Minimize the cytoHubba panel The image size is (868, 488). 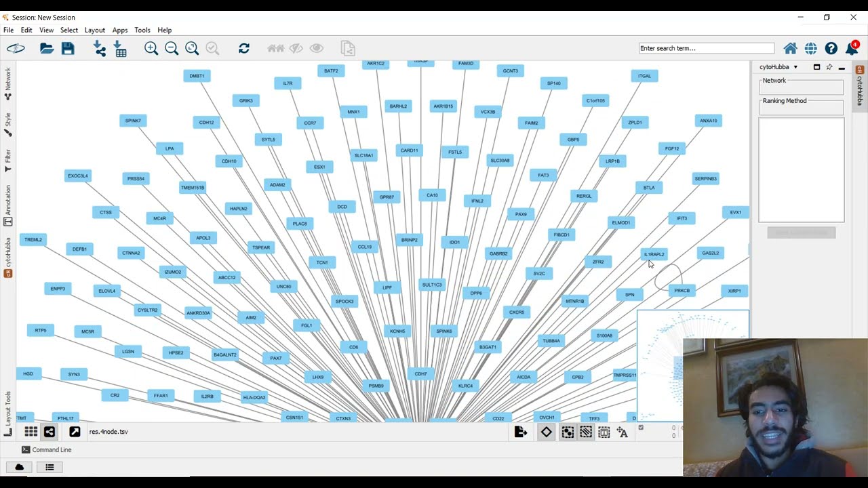[842, 68]
